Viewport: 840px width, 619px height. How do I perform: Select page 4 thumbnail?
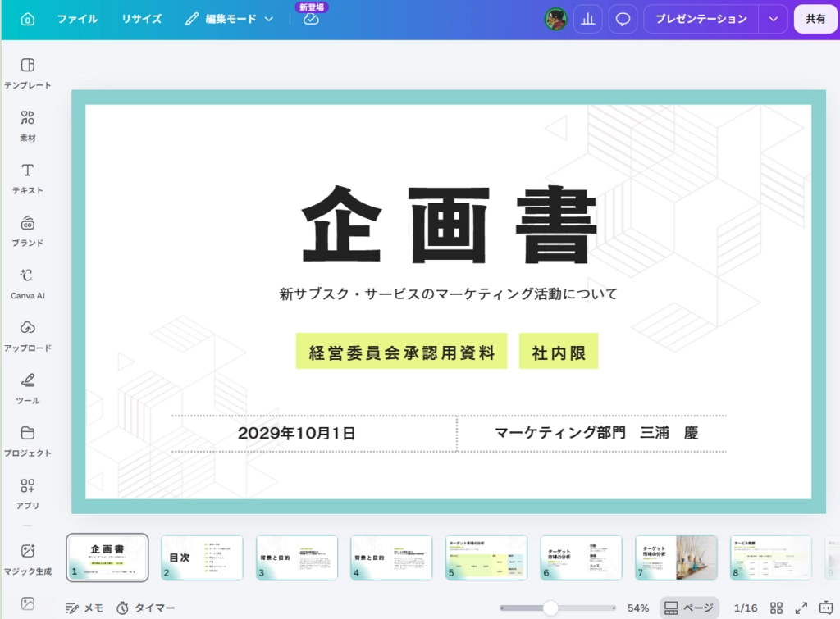[391, 558]
